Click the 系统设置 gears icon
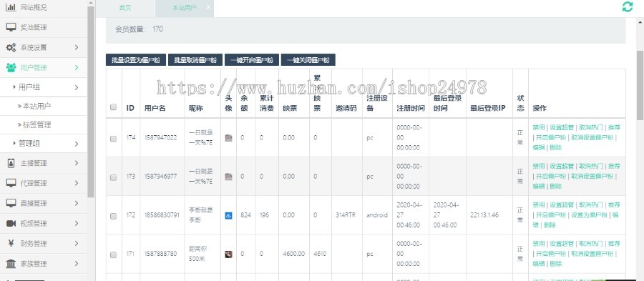This screenshot has height=281, width=644. click(11, 48)
